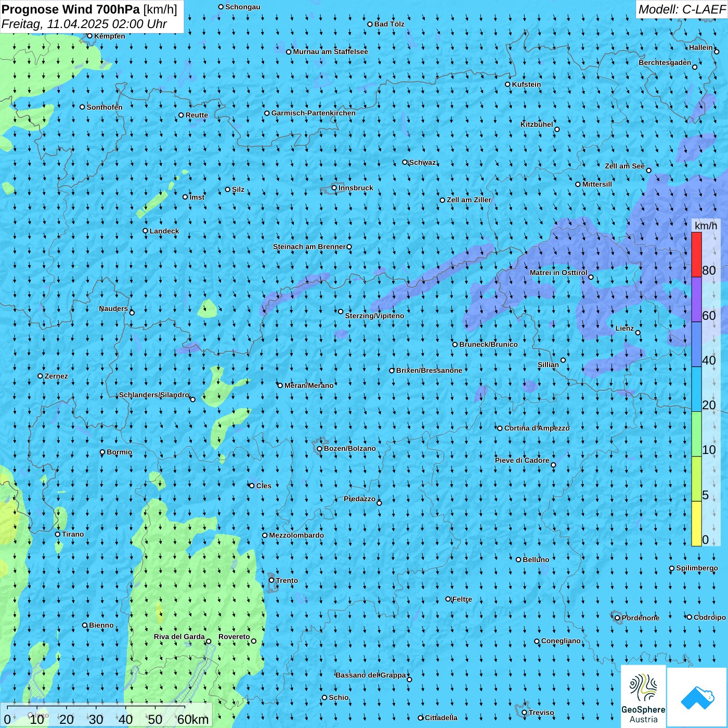Click the Bienno location marker
Image resolution: width=728 pixels, height=728 pixels.
(85, 625)
